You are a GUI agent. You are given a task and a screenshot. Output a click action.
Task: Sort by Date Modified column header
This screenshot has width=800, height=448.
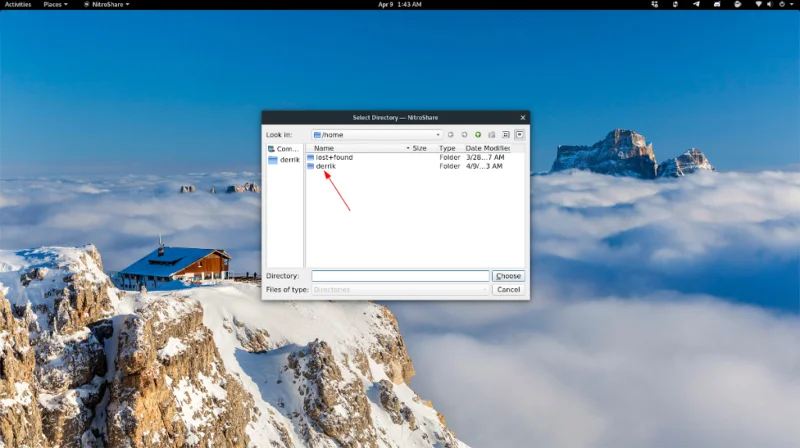point(488,148)
